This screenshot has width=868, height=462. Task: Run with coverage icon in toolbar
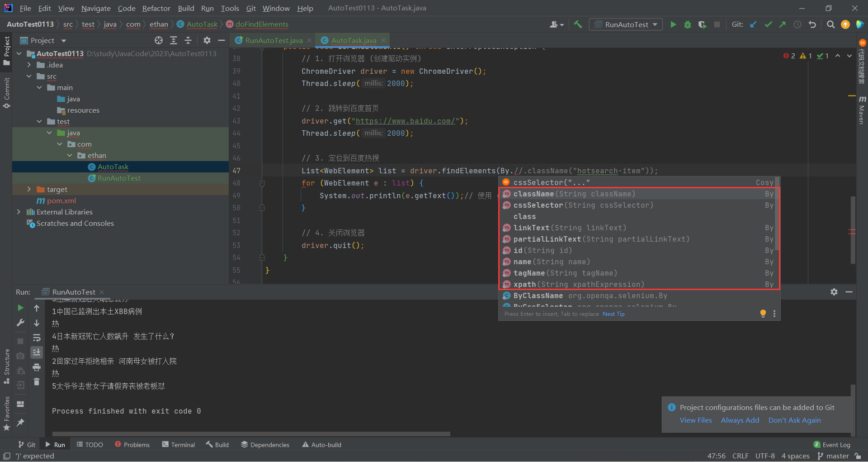(x=702, y=24)
